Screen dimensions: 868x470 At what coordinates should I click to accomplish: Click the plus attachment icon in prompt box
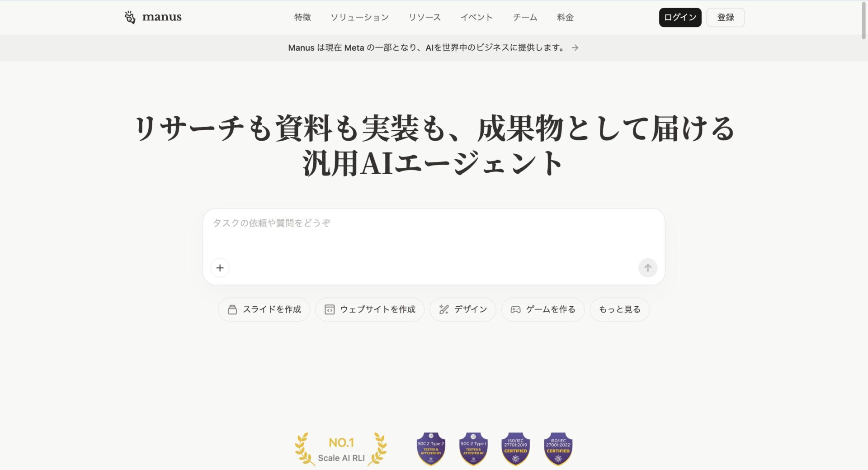220,268
